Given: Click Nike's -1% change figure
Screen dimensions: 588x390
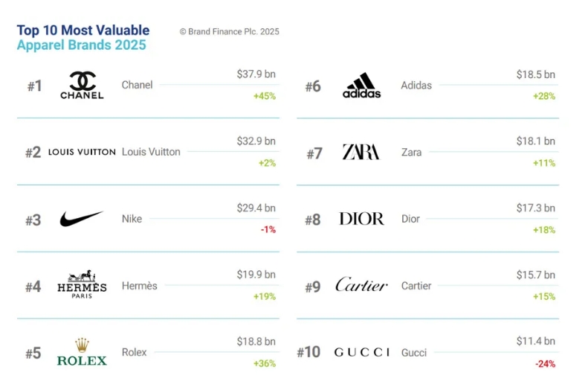Looking at the screenshot, I should pos(268,229).
